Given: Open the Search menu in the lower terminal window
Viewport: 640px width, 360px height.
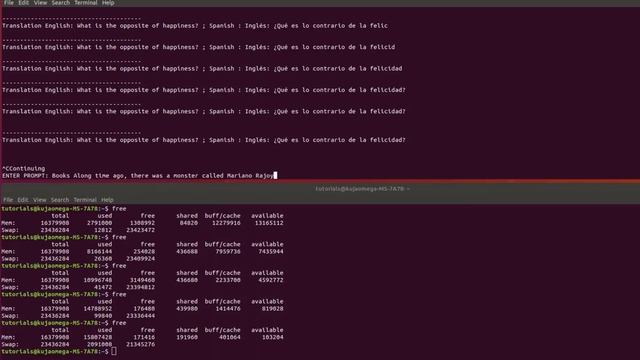Looking at the screenshot, I should tap(60, 200).
